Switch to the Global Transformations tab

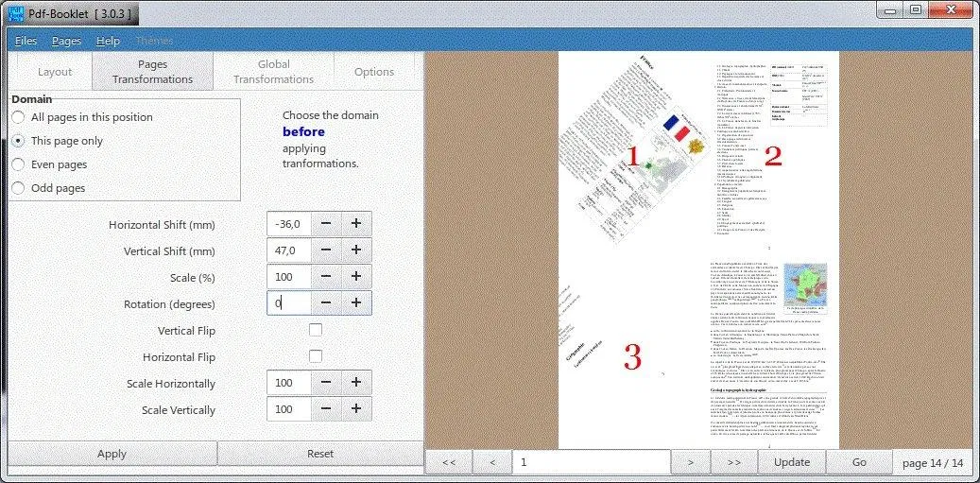pos(273,72)
